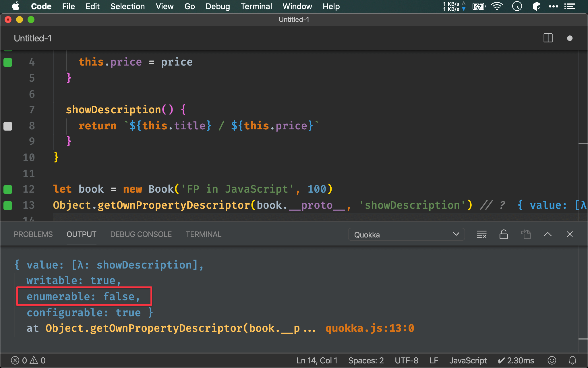The height and width of the screenshot is (368, 588).
Task: Open the TERMINAL panel tab
Action: (x=203, y=234)
